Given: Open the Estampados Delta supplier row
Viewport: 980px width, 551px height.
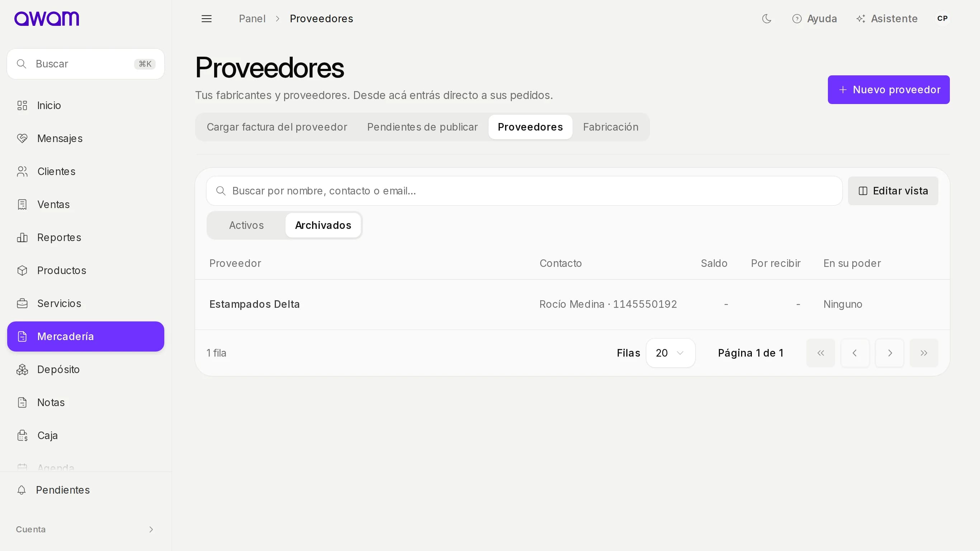Looking at the screenshot, I should pos(572,305).
